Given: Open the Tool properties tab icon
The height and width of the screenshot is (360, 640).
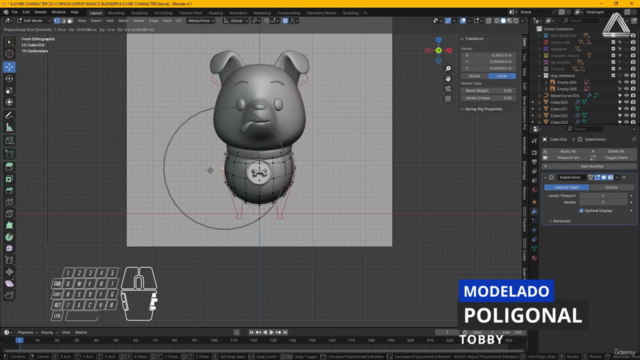Looking at the screenshot, I should point(534,141).
